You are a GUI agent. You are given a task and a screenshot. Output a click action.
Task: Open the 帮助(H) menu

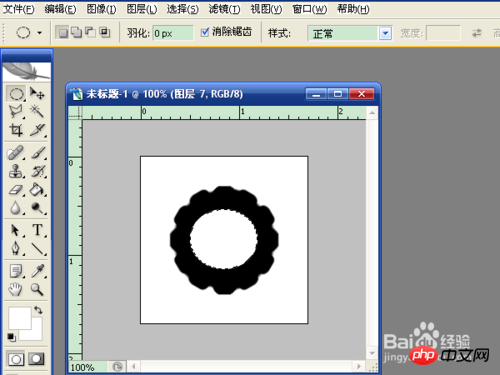pyautogui.click(x=353, y=9)
